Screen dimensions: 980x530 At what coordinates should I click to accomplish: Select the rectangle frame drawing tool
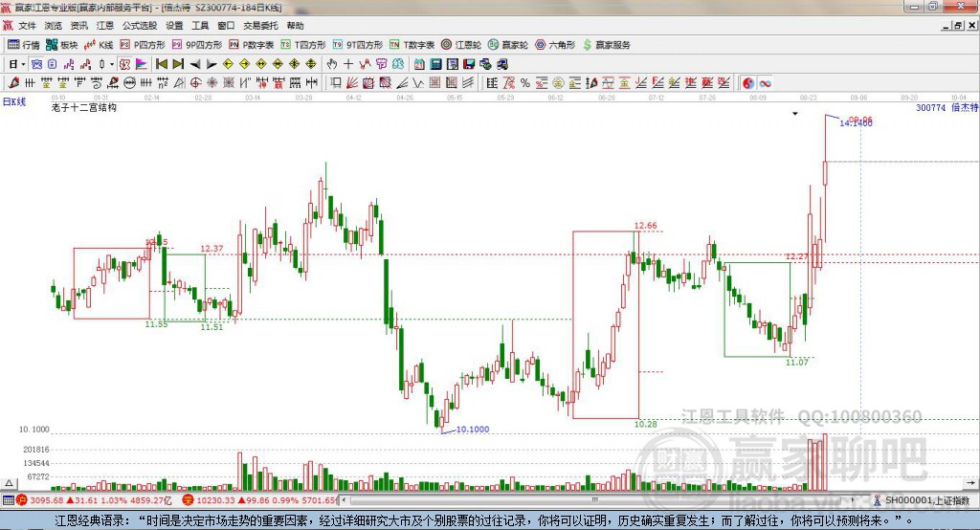(x=336, y=82)
